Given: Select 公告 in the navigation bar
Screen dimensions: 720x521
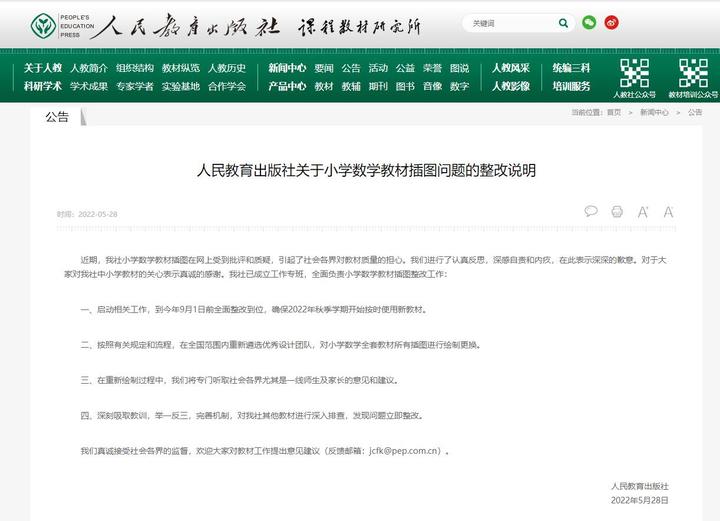Looking at the screenshot, I should (x=350, y=68).
